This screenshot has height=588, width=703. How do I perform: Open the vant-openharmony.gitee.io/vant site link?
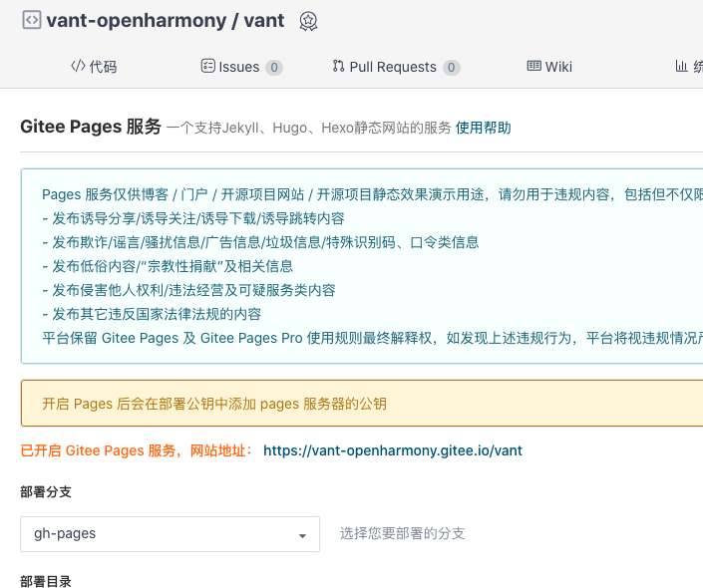pyautogui.click(x=393, y=450)
